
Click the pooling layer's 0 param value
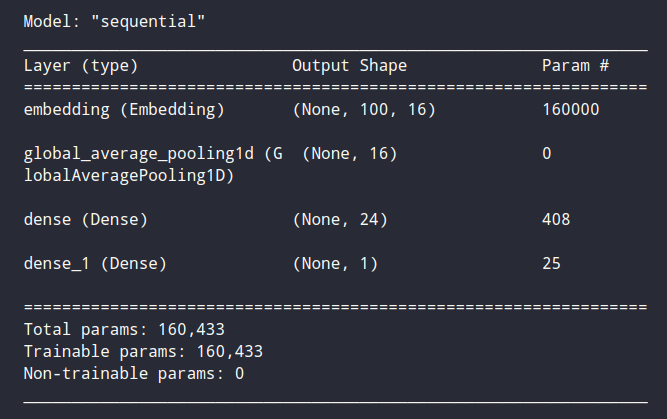[546, 154]
